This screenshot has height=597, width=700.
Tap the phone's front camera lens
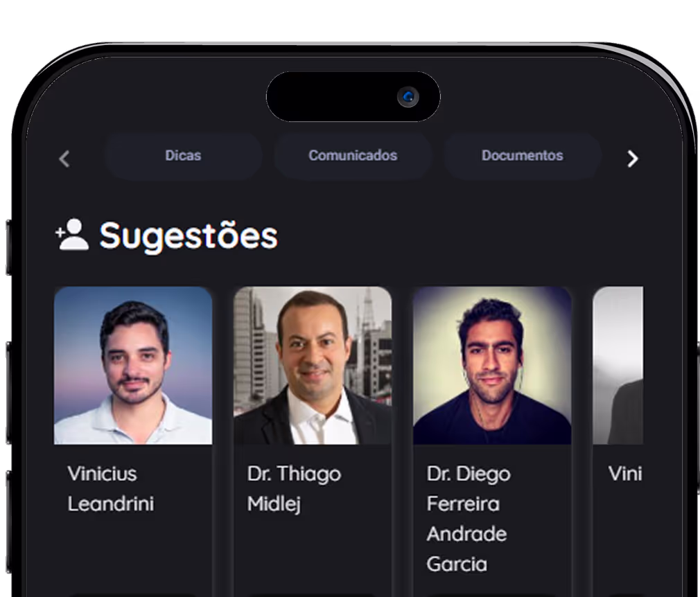[408, 97]
